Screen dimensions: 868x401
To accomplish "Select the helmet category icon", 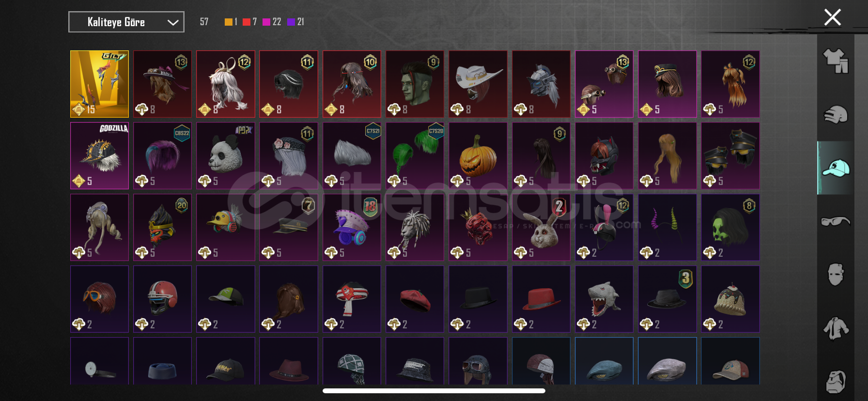I will (x=836, y=115).
